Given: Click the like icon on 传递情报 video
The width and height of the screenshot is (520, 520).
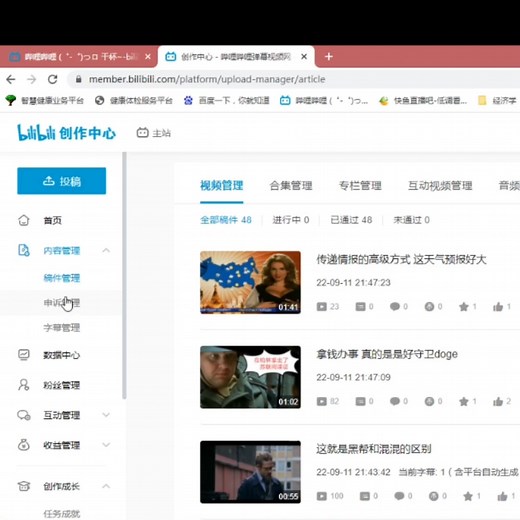Looking at the screenshot, I should coord(498,307).
